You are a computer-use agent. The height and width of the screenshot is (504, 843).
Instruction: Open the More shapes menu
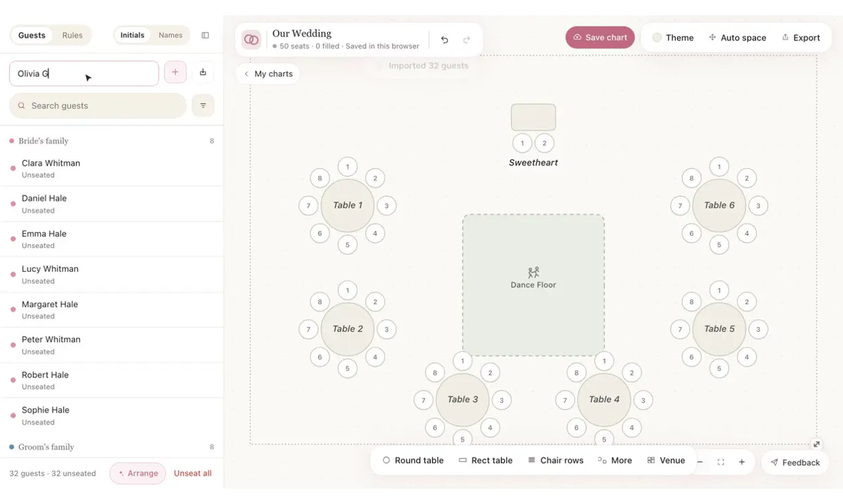[615, 460]
